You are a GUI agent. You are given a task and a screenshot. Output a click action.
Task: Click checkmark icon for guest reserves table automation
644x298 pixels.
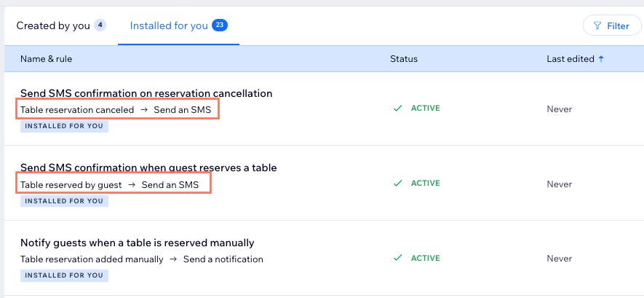397,184
